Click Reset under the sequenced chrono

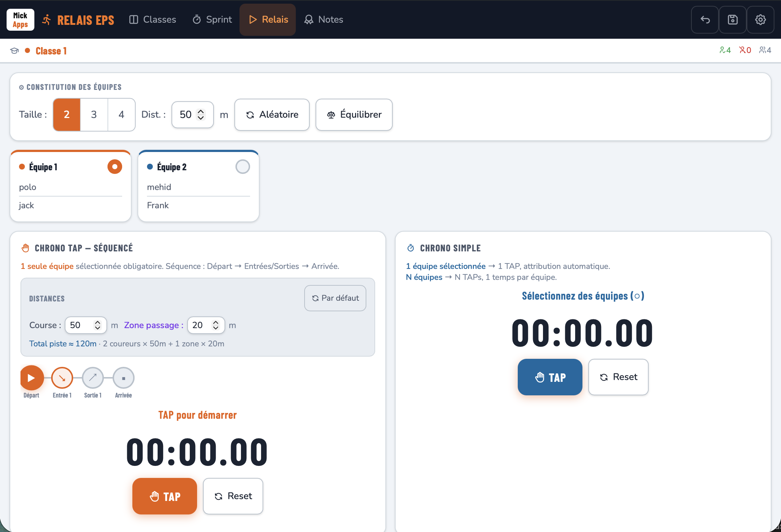pos(233,496)
